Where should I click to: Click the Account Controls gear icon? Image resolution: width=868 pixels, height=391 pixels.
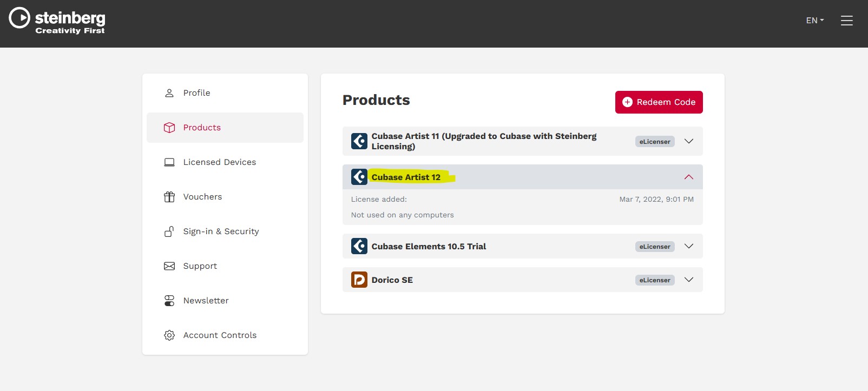point(169,335)
